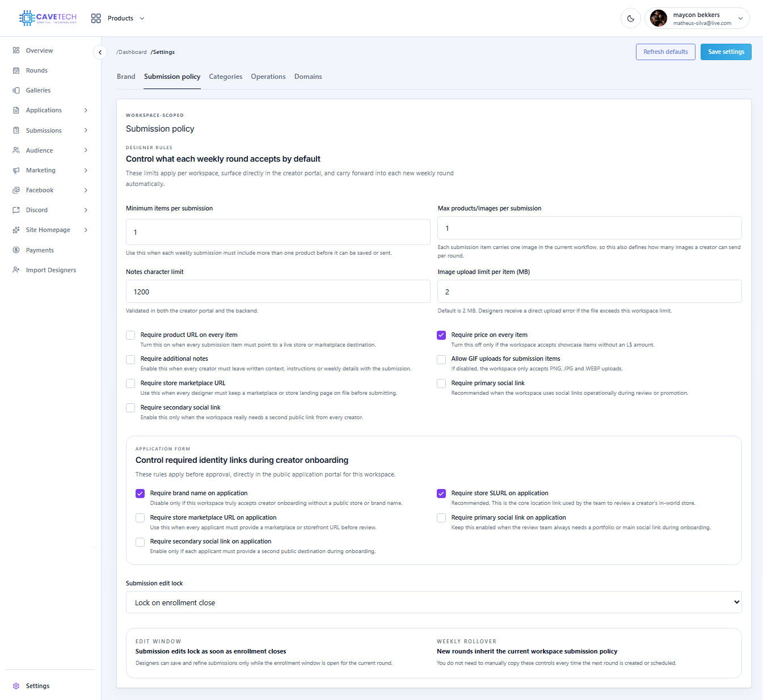The width and height of the screenshot is (763, 700).
Task: Click the Site Homepage sparkle icon
Action: pyautogui.click(x=16, y=230)
